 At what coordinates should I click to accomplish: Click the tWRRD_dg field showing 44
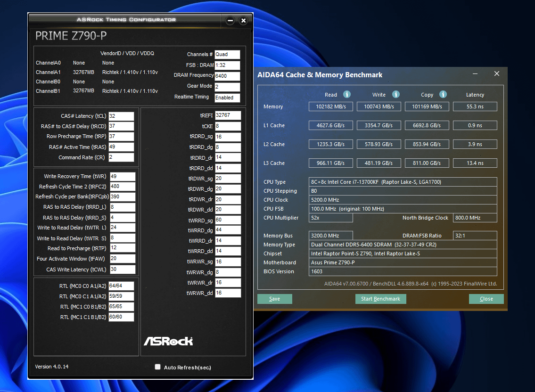pyautogui.click(x=228, y=230)
